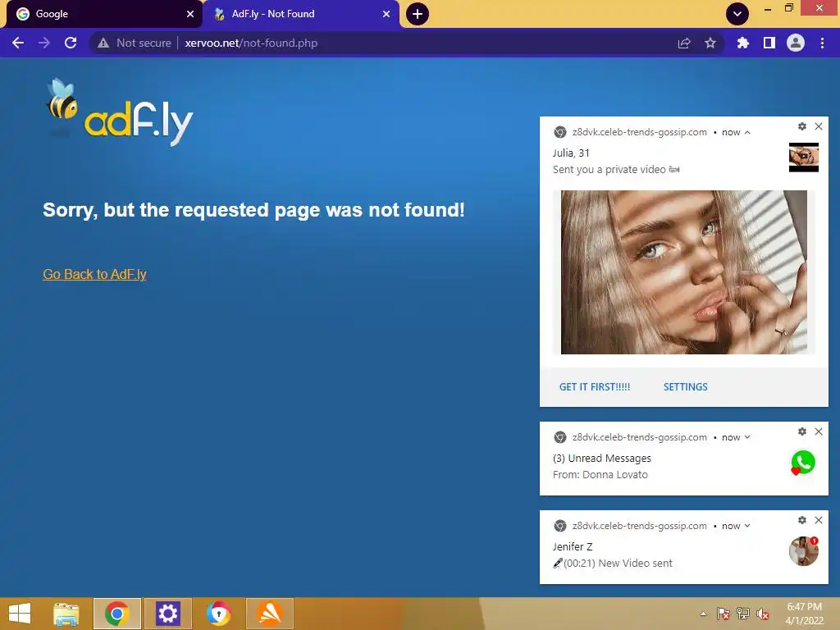Dismiss the Unread Messages notification

(819, 431)
